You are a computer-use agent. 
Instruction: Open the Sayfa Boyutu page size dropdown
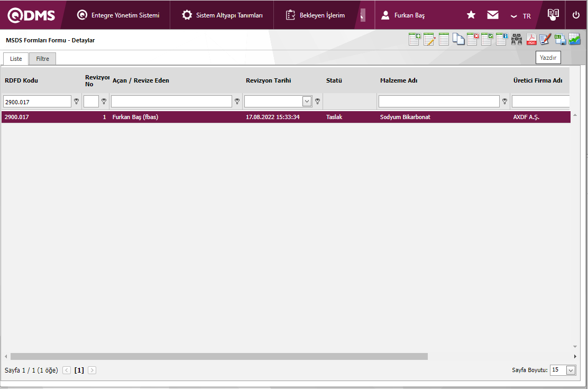pyautogui.click(x=571, y=370)
